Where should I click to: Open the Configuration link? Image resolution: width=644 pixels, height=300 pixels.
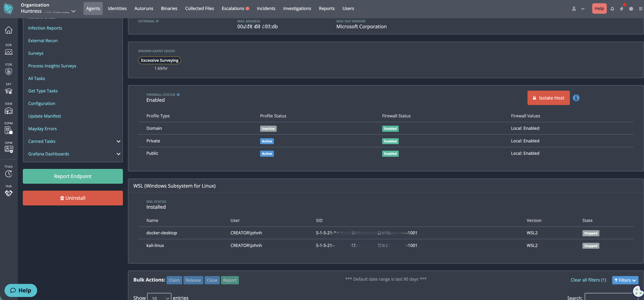pos(42,104)
